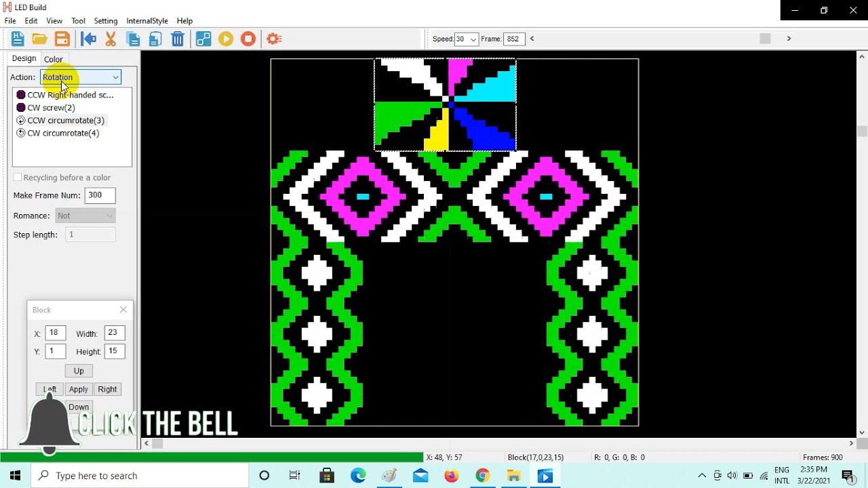Show hidden system tray icons
Viewport: 868px width, 488px height.
702,476
